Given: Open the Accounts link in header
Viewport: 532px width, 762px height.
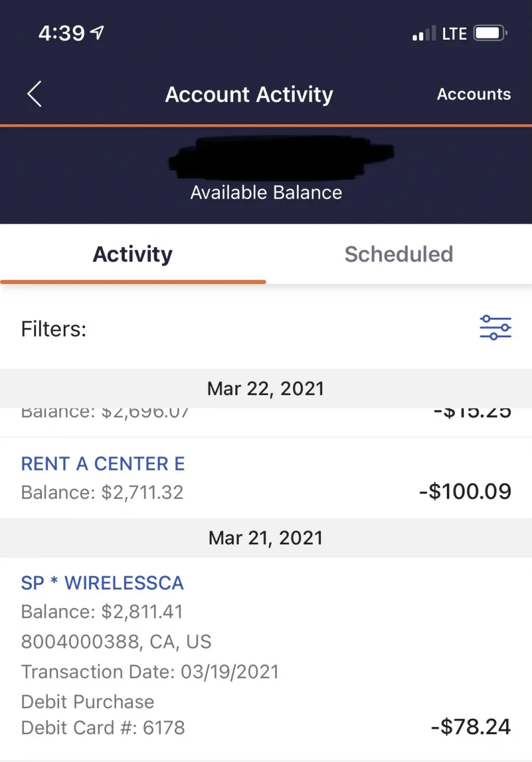Looking at the screenshot, I should tap(473, 94).
